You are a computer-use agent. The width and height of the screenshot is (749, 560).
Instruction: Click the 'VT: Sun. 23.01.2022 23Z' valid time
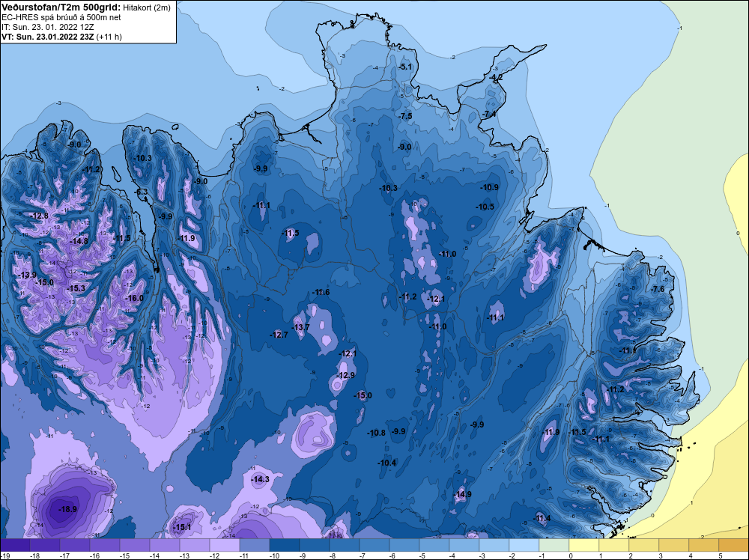point(48,37)
